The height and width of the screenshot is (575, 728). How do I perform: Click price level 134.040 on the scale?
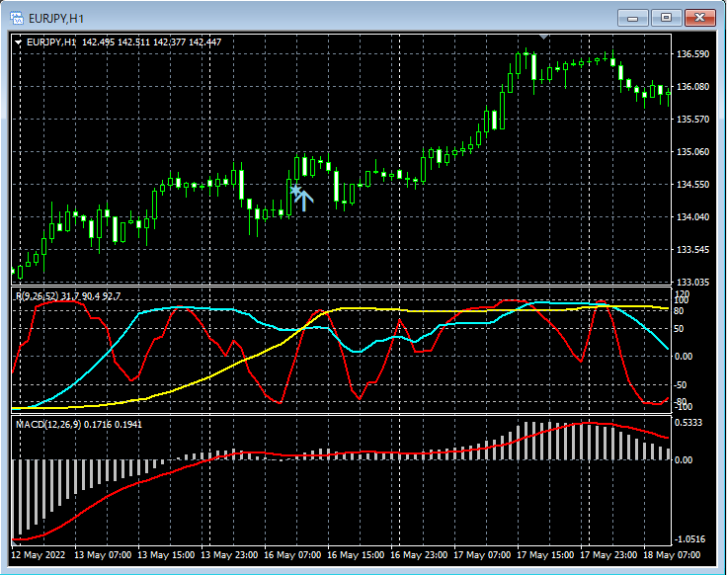tap(692, 217)
